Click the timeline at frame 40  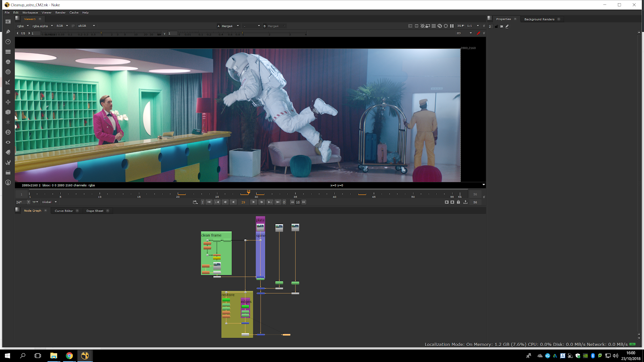click(334, 194)
